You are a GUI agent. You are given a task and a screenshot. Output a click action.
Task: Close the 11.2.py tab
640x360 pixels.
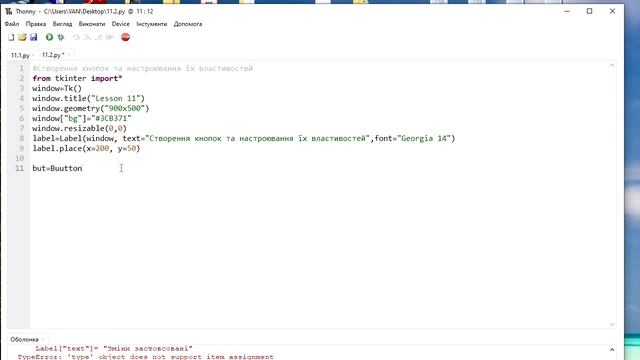coord(69,55)
